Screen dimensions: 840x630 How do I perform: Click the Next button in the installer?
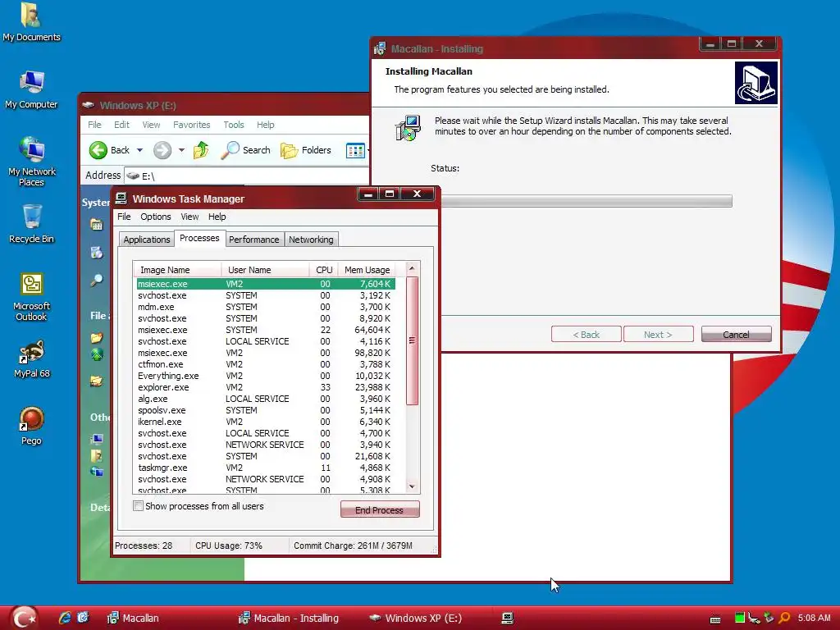point(659,335)
